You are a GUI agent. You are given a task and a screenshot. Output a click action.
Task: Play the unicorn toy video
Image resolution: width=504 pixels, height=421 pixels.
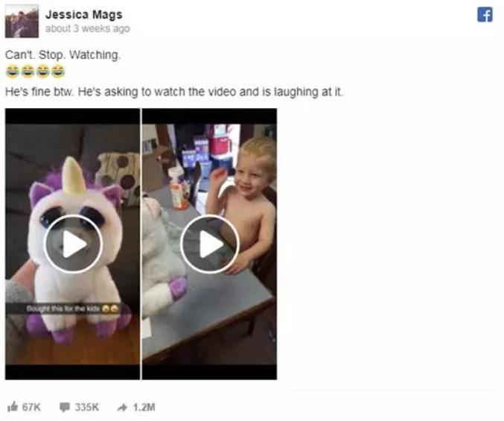[73, 244]
